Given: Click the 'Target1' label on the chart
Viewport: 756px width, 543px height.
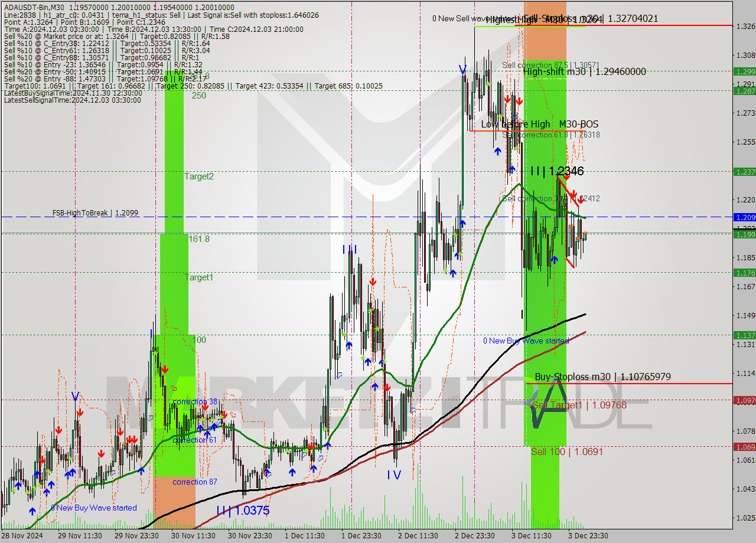Looking at the screenshot, I should [198, 277].
